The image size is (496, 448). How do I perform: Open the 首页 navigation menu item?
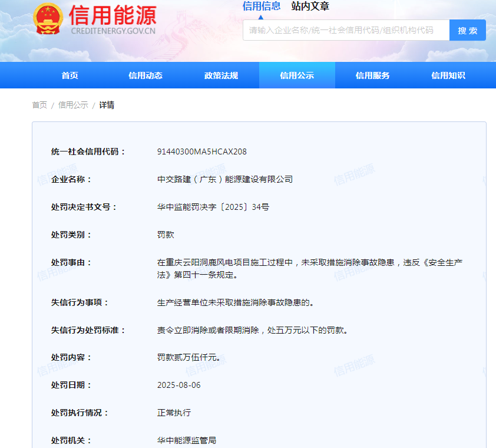[x=70, y=75]
